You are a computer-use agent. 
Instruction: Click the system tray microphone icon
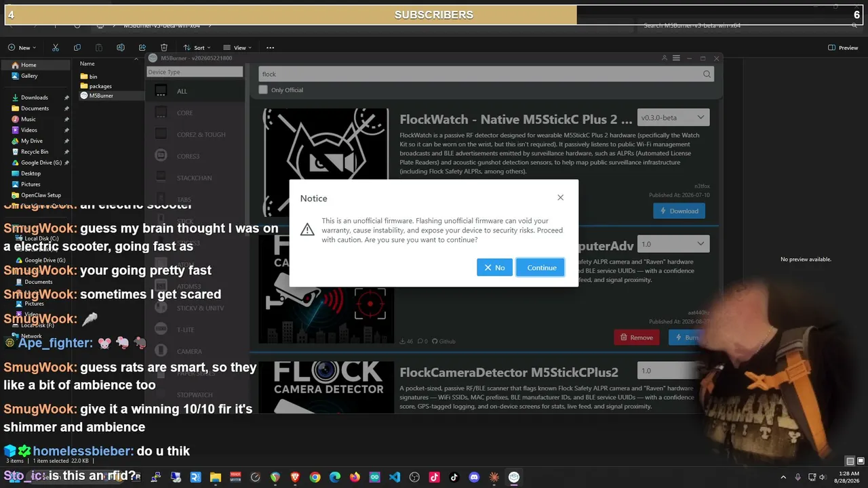pos(797,477)
